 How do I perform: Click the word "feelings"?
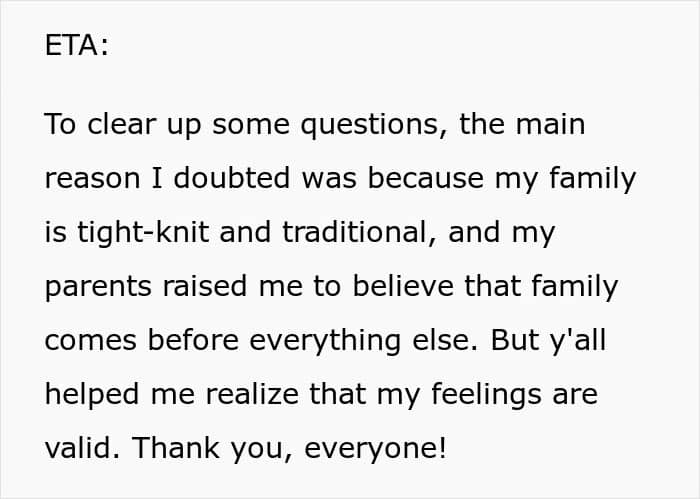tap(486, 395)
